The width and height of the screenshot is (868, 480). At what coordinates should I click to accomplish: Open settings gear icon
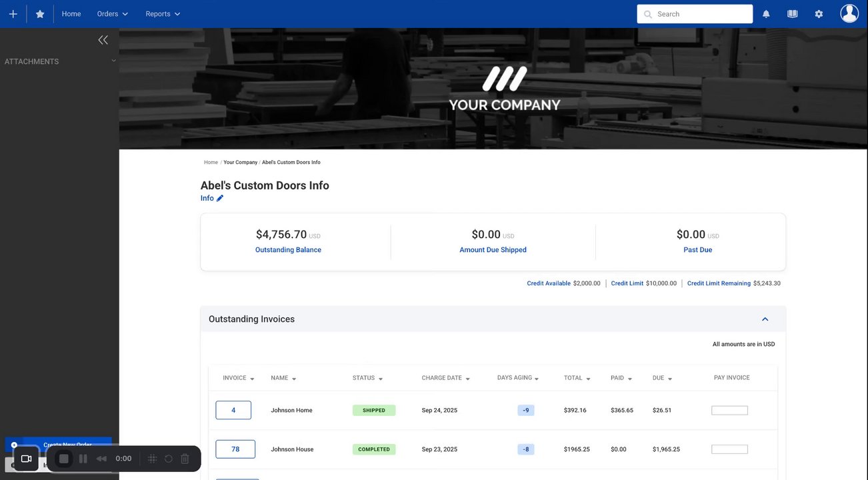coord(819,14)
